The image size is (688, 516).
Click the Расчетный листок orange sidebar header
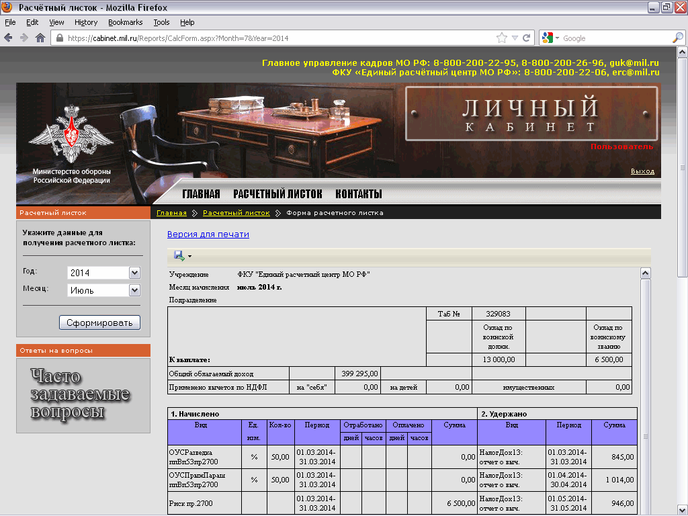tap(83, 212)
